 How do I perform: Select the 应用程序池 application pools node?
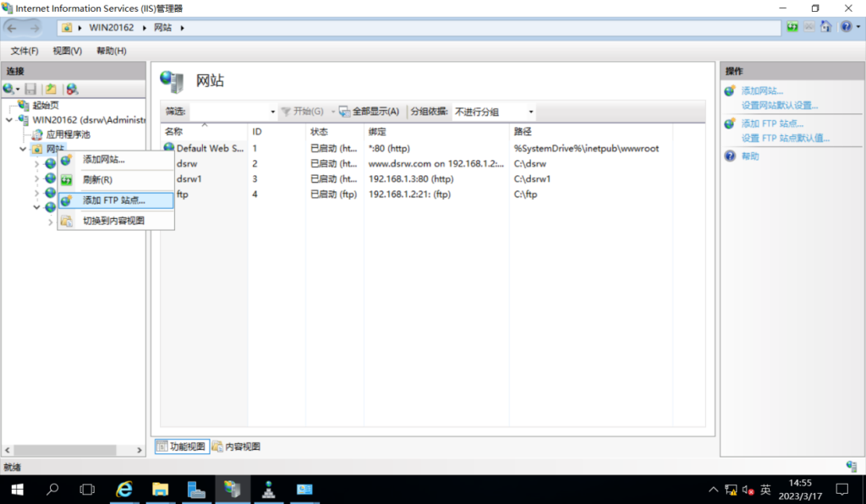[x=68, y=134]
